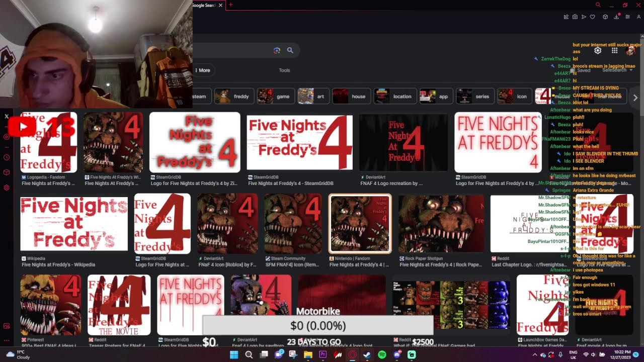The image size is (644, 362).
Task: Open history clock icon in sidebar
Action: [7, 157]
